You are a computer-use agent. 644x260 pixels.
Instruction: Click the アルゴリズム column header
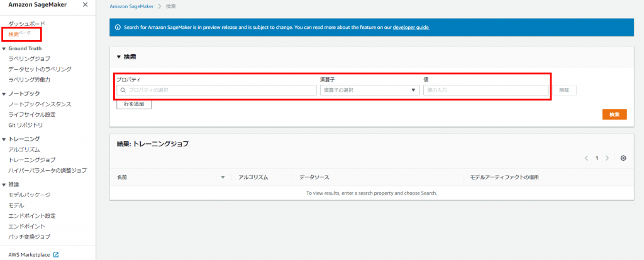253,178
